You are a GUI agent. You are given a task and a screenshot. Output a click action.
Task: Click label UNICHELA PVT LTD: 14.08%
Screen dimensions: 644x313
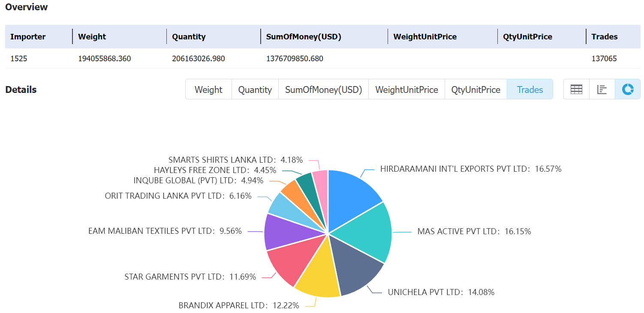point(441,292)
